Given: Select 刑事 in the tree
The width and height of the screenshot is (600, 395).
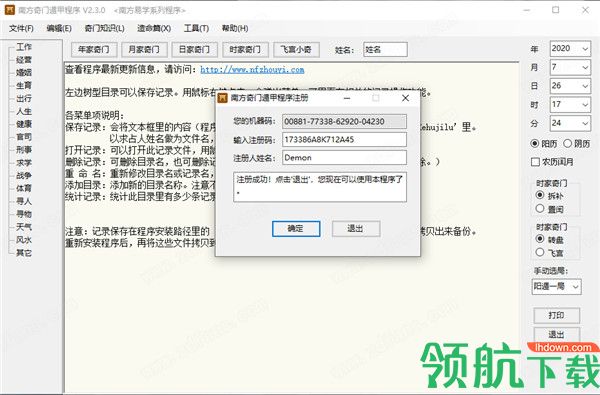Looking at the screenshot, I should point(24,150).
